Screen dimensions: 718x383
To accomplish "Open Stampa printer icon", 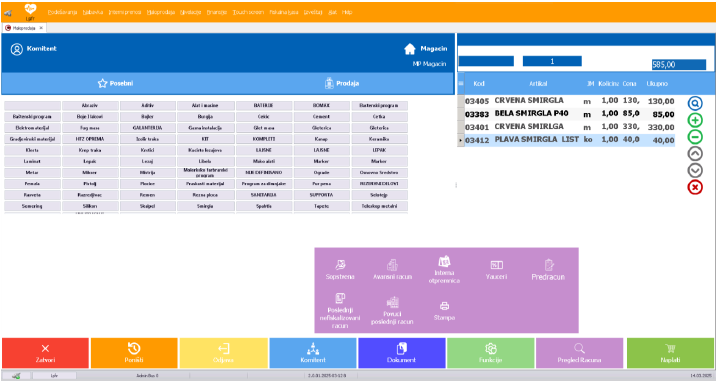I will pos(444,311).
